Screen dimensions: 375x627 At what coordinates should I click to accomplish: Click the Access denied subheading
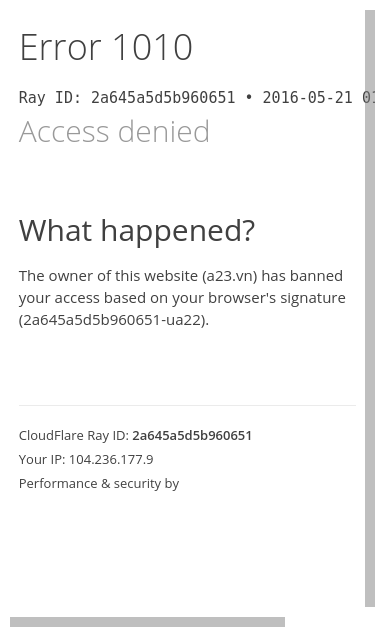point(114,131)
